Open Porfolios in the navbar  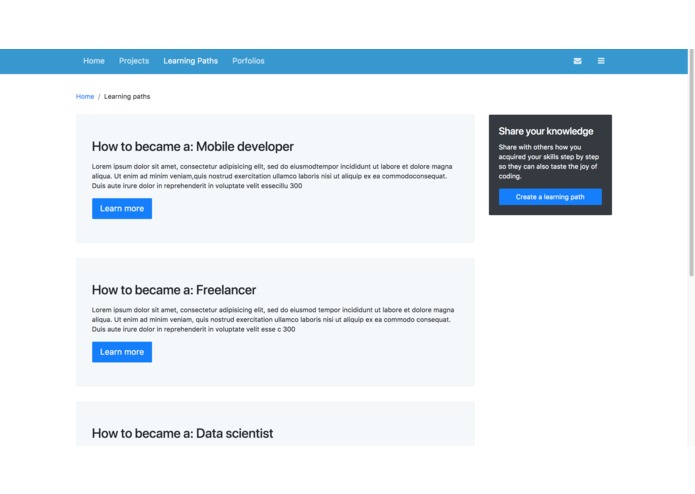click(x=248, y=61)
